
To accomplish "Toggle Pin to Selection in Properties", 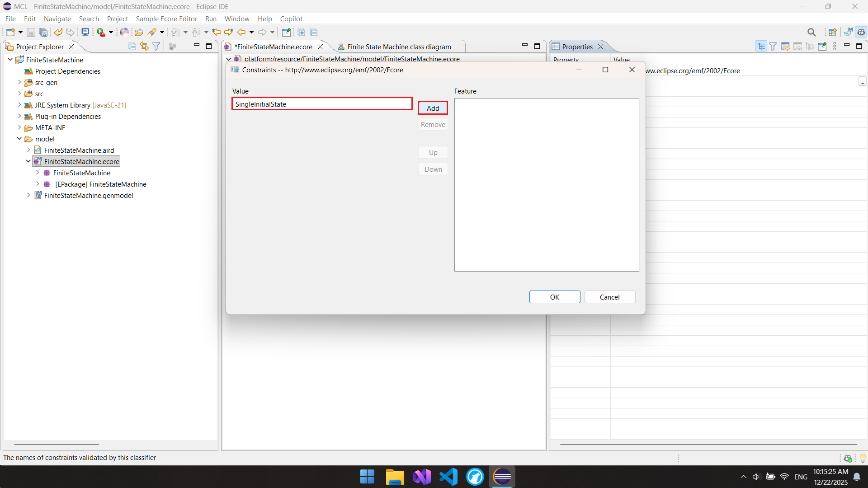I will point(822,47).
